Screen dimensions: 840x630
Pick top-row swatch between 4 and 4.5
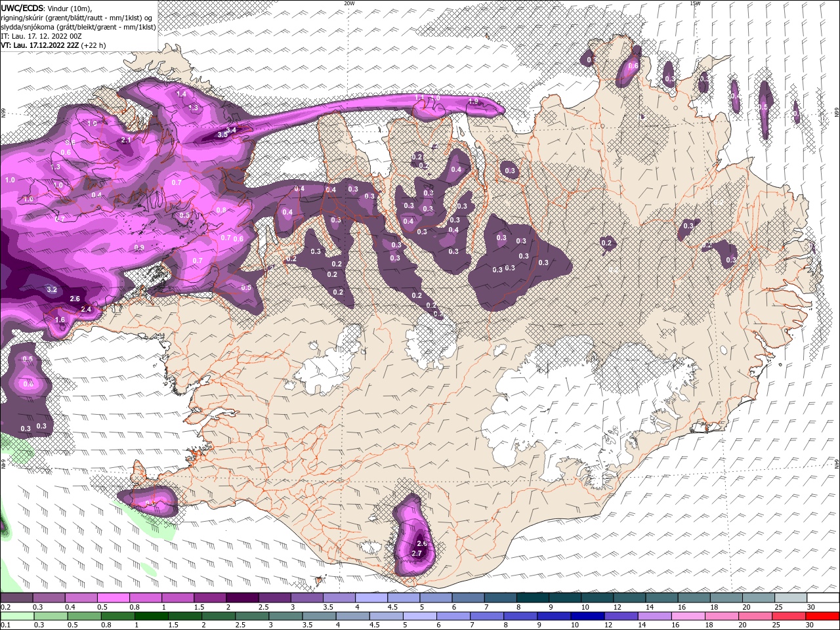(371, 598)
